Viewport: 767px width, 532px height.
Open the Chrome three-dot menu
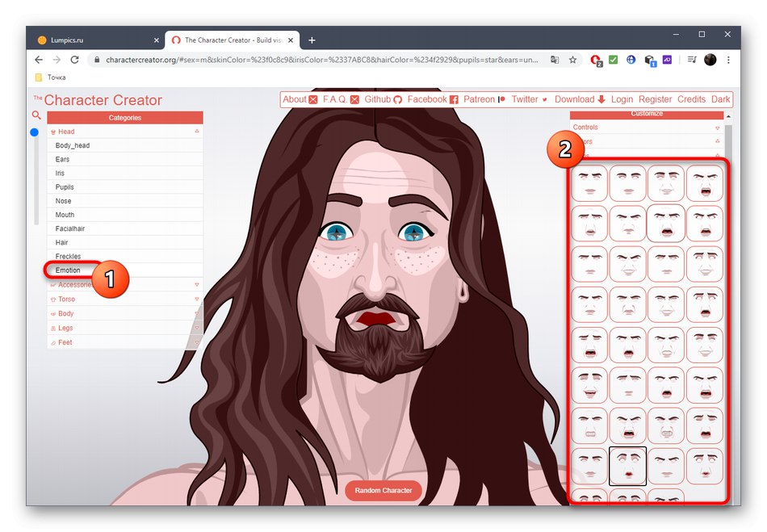click(x=728, y=60)
